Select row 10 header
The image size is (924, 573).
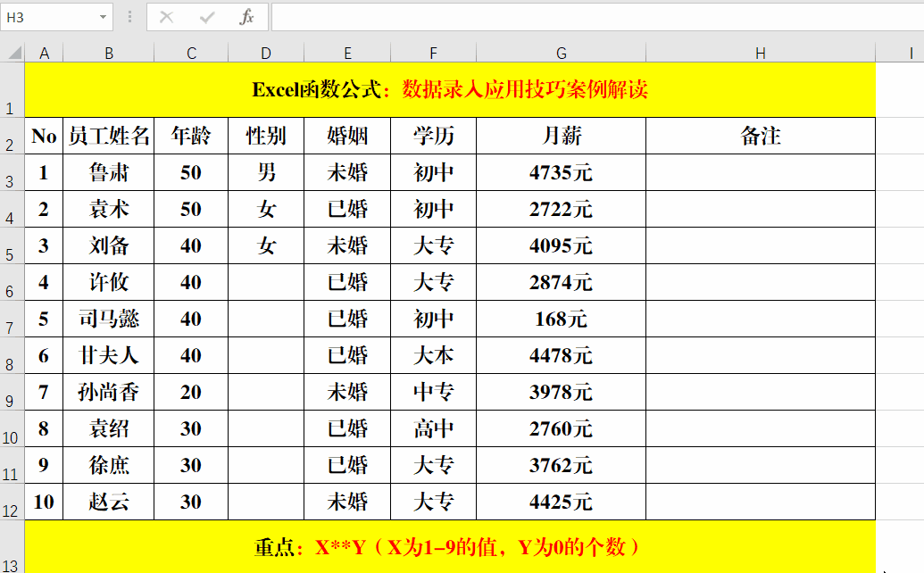tap(12, 428)
